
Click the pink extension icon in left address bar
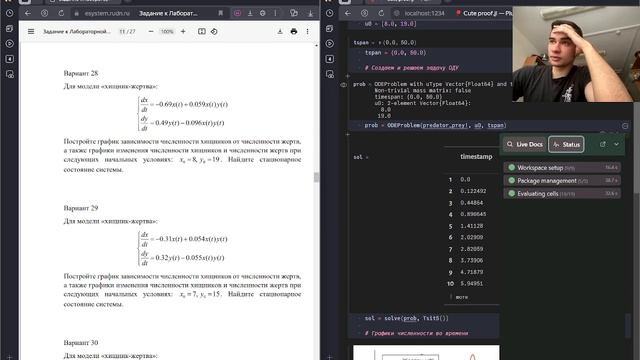pos(237,13)
